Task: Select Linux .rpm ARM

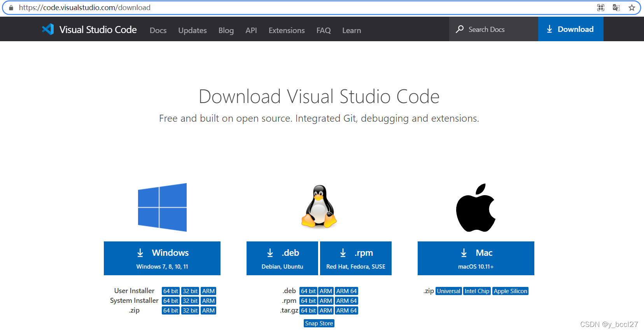Action: pyautogui.click(x=326, y=301)
